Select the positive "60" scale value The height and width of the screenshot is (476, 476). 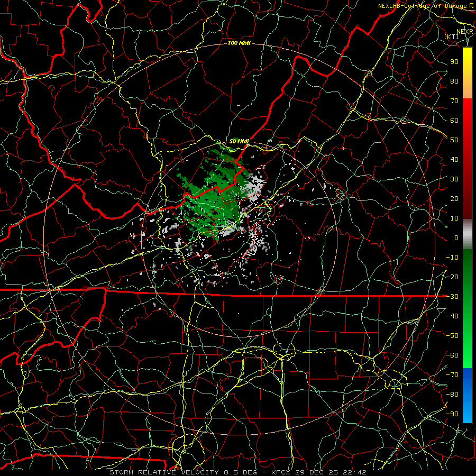pos(454,120)
